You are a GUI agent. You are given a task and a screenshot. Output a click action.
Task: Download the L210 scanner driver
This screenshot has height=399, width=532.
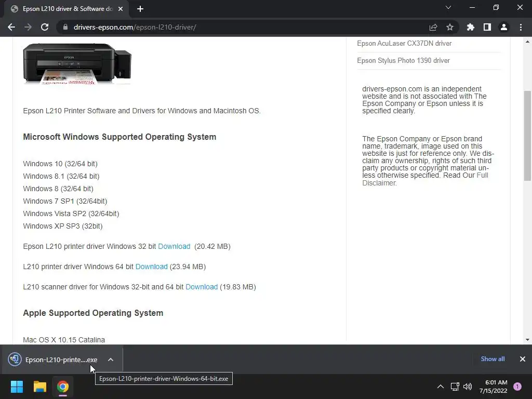pyautogui.click(x=202, y=287)
